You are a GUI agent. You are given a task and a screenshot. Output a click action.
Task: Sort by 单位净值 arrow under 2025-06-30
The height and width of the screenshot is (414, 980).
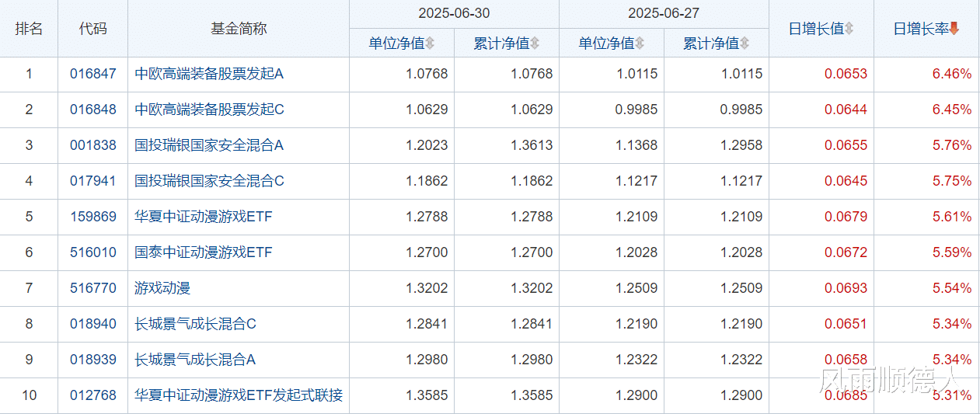tap(430, 43)
